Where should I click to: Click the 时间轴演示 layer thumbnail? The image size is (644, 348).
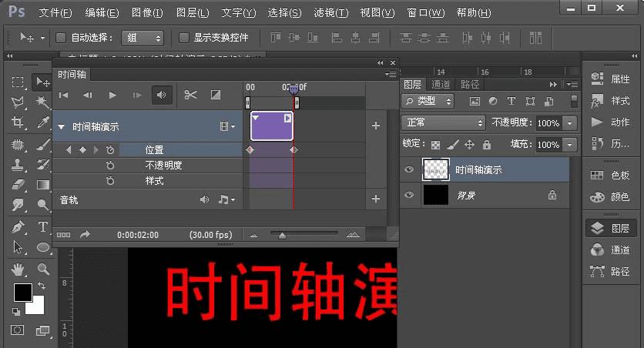(435, 169)
